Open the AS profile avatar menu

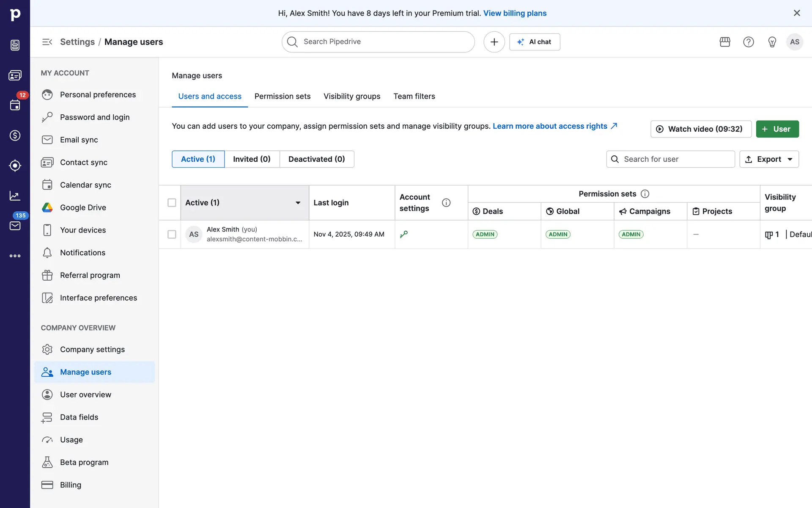click(794, 42)
